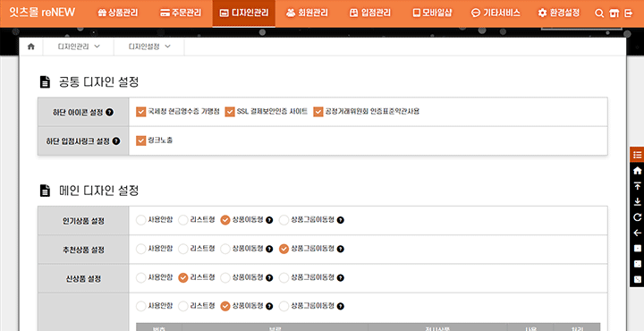
Task: Select 상품이동형 for 추천상품 설정
Action: pos(225,249)
